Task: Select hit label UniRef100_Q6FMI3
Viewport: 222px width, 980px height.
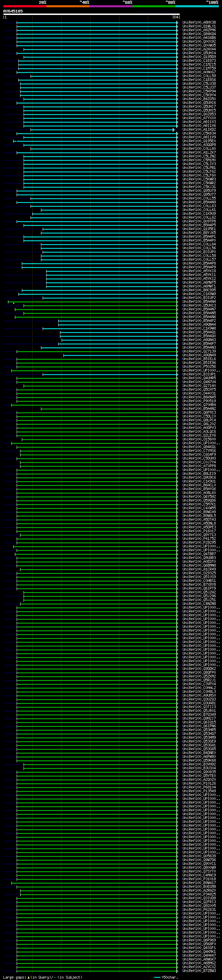Action: [199, 412]
